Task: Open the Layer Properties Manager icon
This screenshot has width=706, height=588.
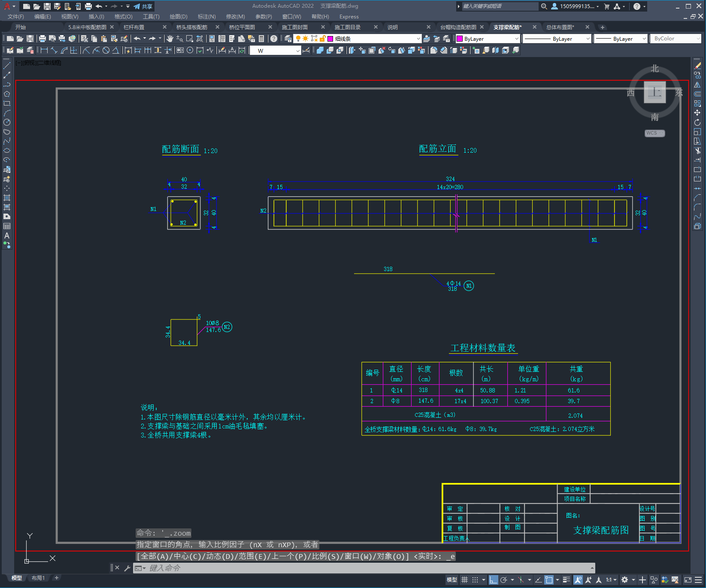Action: click(x=288, y=39)
